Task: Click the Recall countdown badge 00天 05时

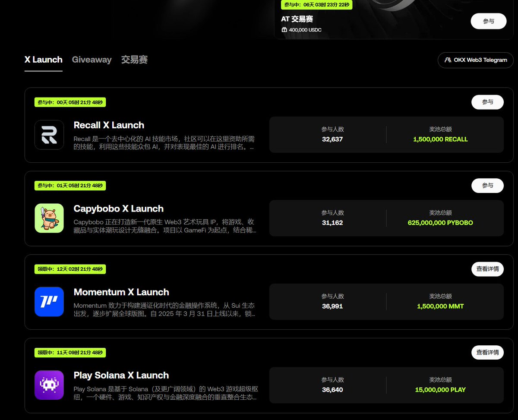Action: (70, 102)
